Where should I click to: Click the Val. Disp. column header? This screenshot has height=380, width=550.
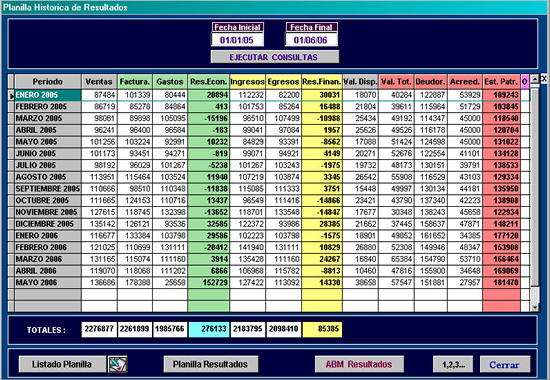click(361, 82)
